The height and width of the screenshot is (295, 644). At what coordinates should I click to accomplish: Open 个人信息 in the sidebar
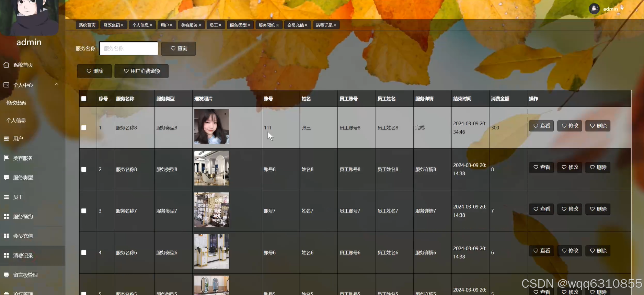(16, 120)
